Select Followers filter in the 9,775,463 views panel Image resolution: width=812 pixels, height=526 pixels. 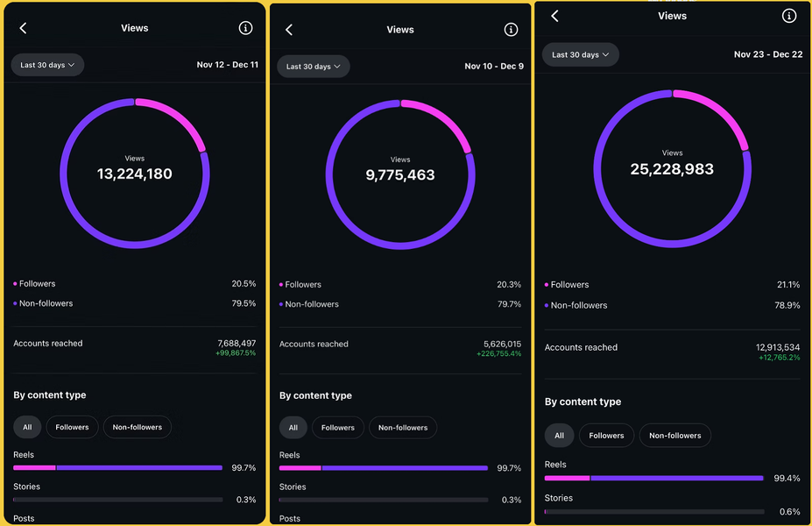click(337, 428)
